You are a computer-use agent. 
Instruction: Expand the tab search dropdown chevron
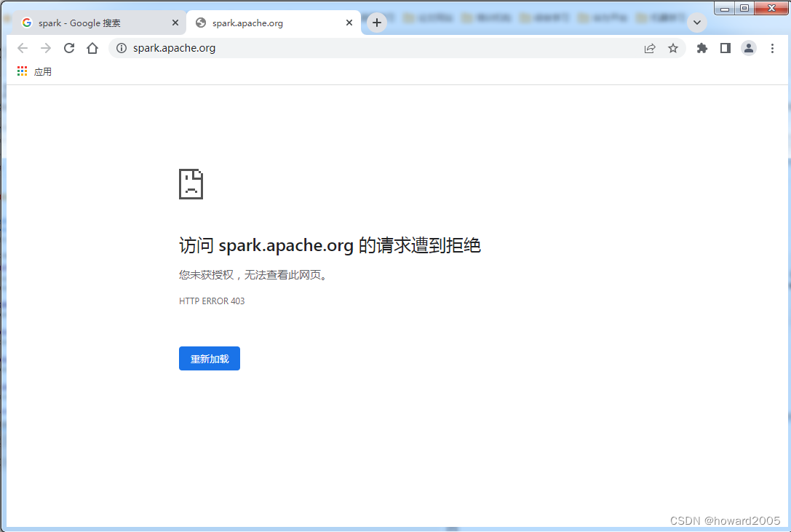[x=697, y=23]
